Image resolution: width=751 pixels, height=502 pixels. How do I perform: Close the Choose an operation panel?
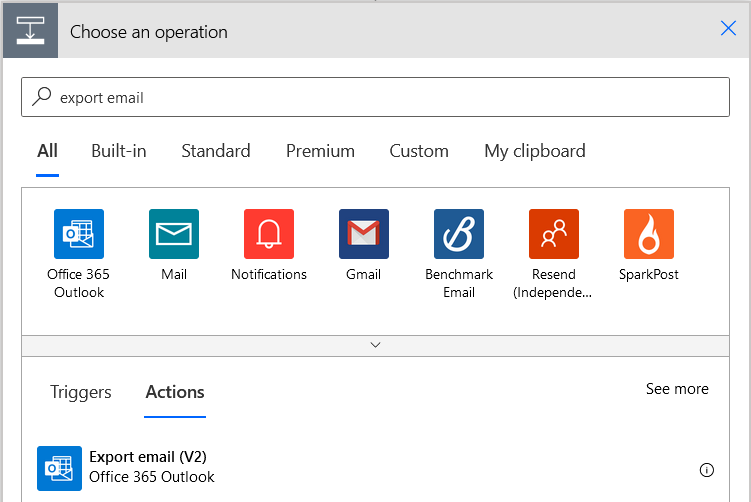[728, 28]
